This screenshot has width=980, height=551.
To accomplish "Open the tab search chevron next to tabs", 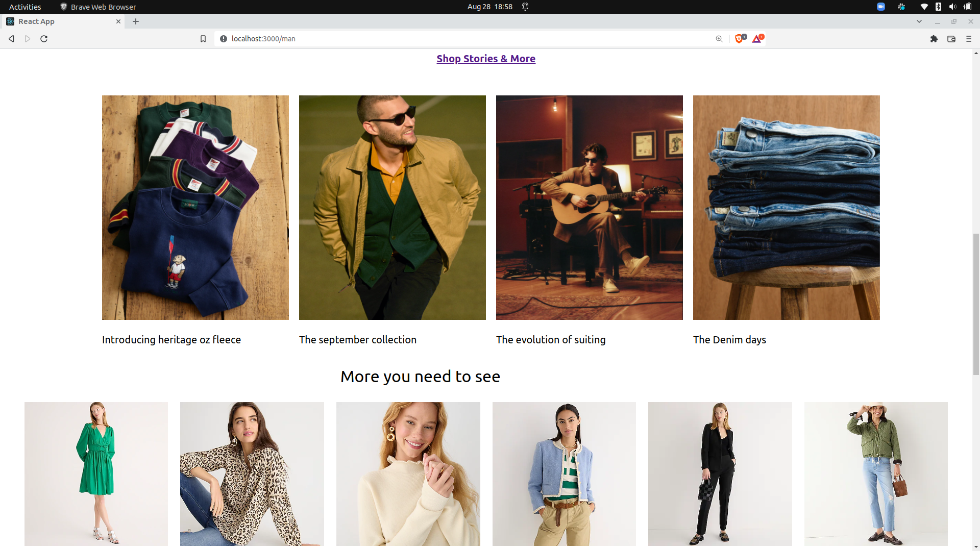I will click(x=919, y=21).
